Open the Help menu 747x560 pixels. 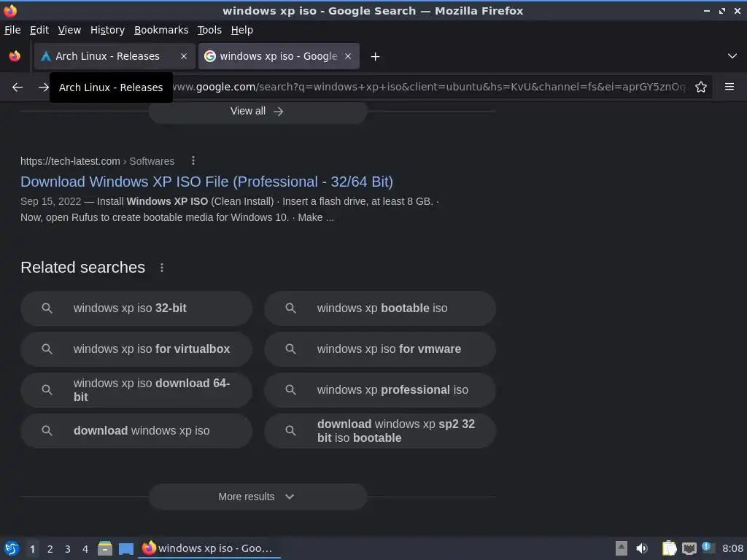pyautogui.click(x=242, y=30)
